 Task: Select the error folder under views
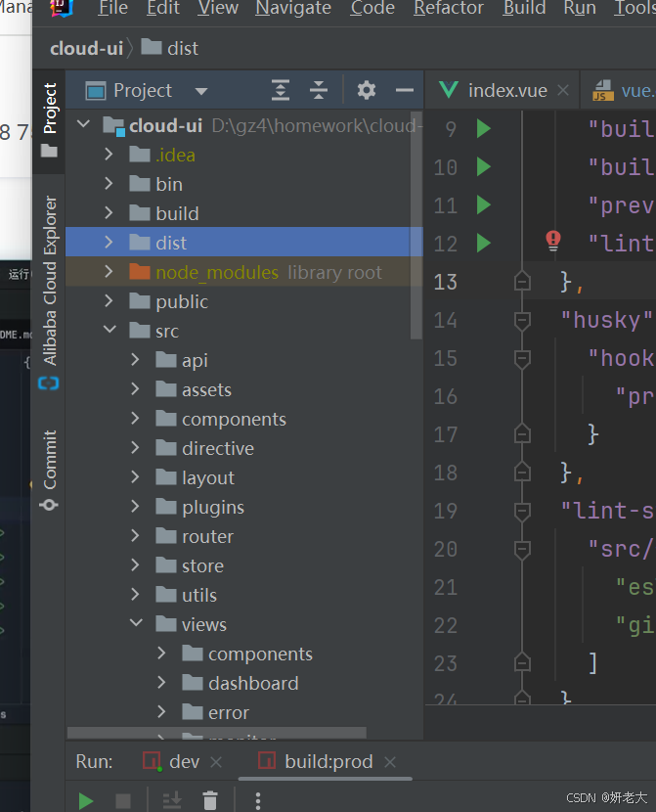click(244, 712)
